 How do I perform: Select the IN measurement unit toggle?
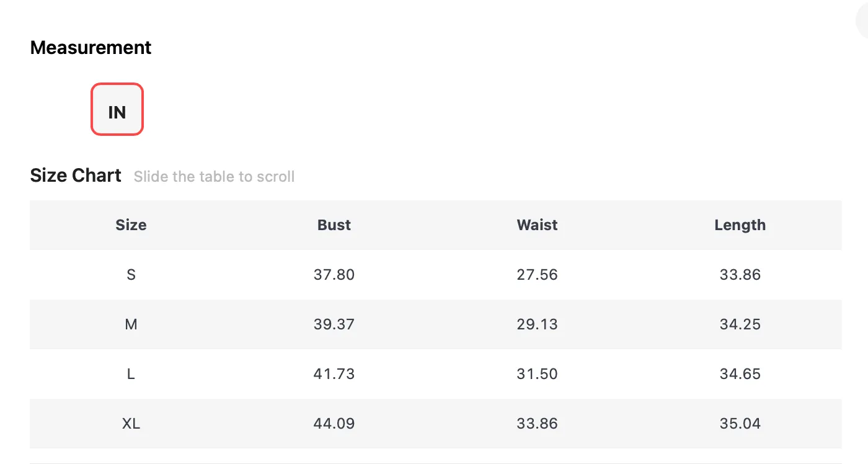[x=117, y=109]
